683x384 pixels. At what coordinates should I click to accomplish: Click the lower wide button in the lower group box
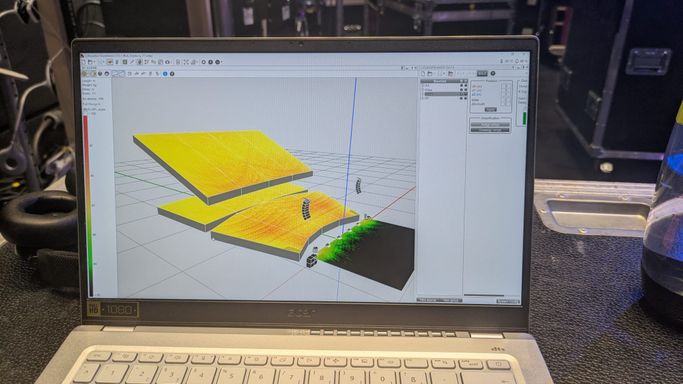[x=490, y=130]
